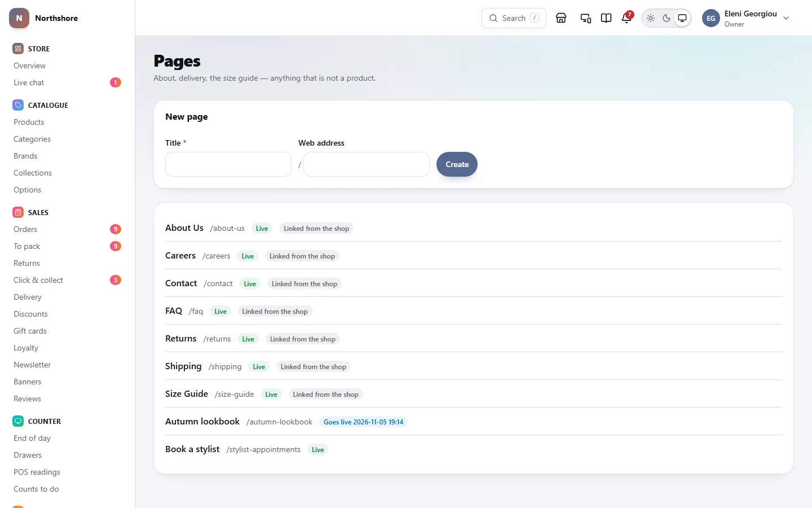Select the Book a stylist page title
This screenshot has width=812, height=508.
[192, 449]
